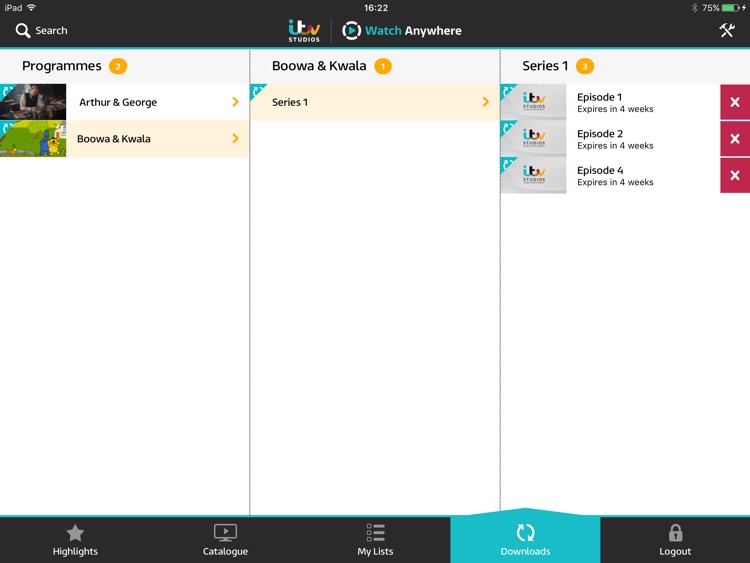Viewport: 750px width, 563px height.
Task: Click the Watch Anywhere title text
Action: pos(413,31)
